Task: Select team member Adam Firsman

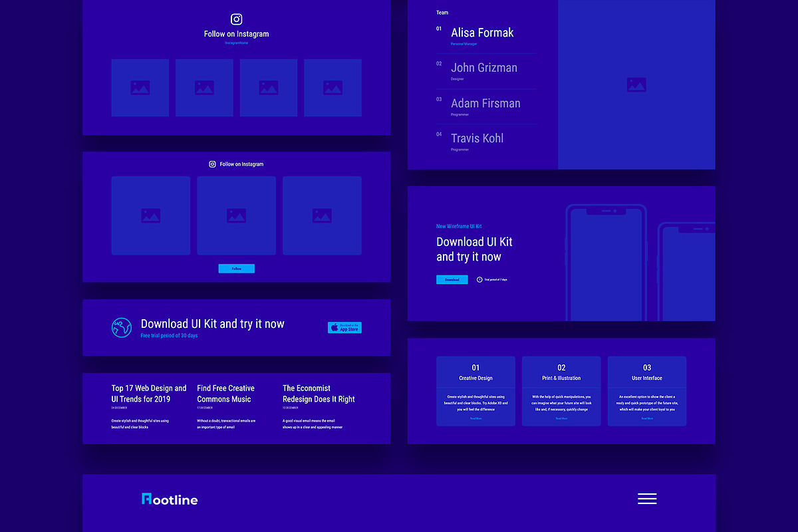Action: 485,103
